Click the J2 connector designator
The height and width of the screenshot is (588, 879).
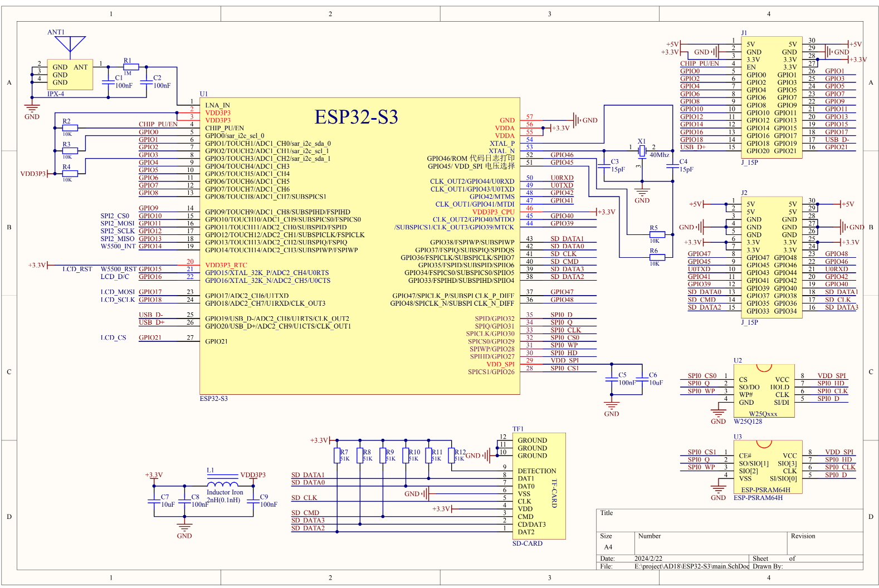tap(744, 193)
